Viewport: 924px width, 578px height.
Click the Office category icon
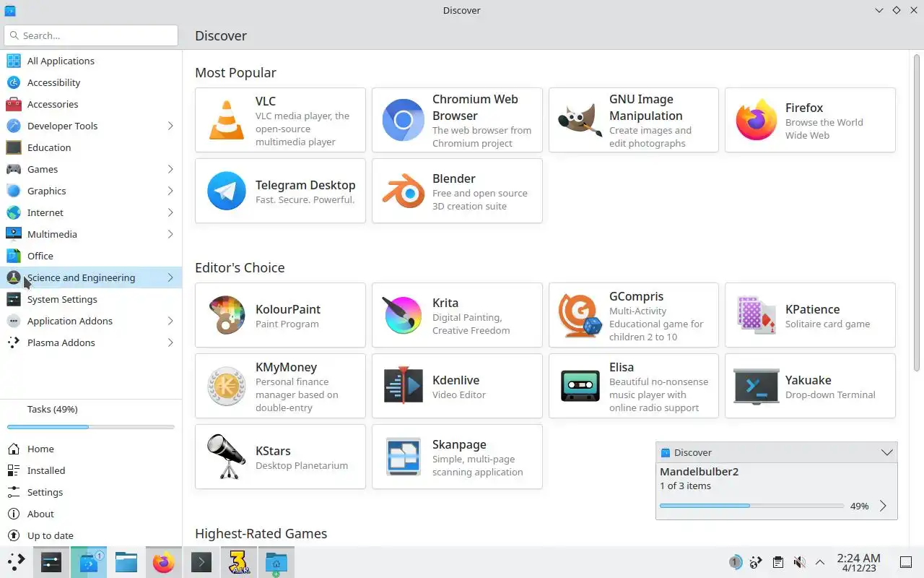tap(14, 256)
